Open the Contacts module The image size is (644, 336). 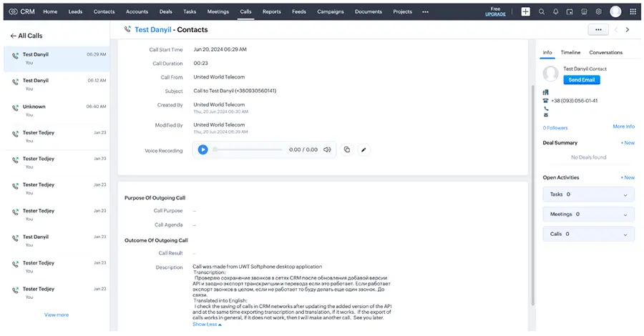pos(104,11)
